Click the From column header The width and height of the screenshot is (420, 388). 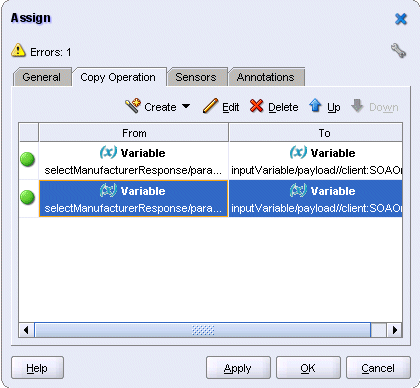click(134, 133)
